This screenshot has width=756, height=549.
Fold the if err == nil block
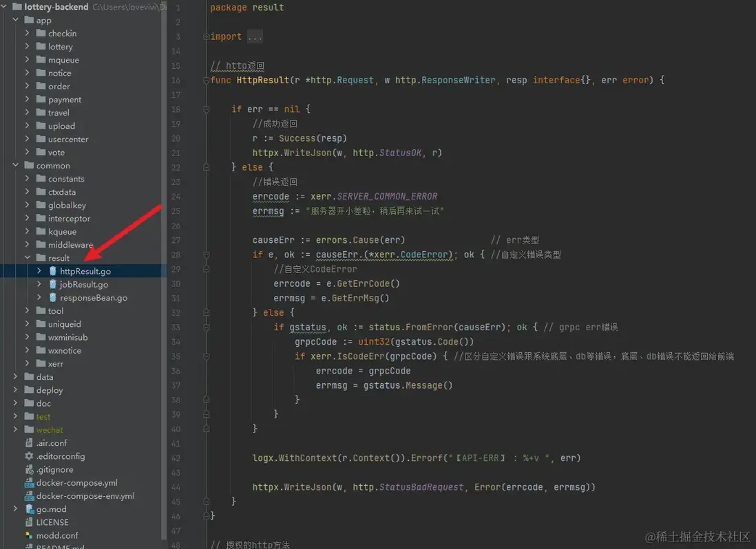click(x=207, y=109)
